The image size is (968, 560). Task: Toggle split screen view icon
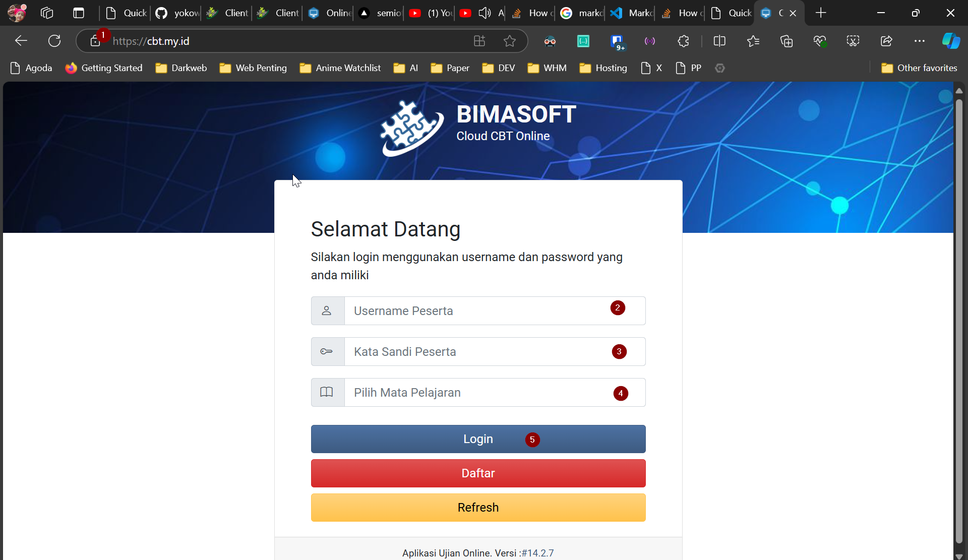719,41
